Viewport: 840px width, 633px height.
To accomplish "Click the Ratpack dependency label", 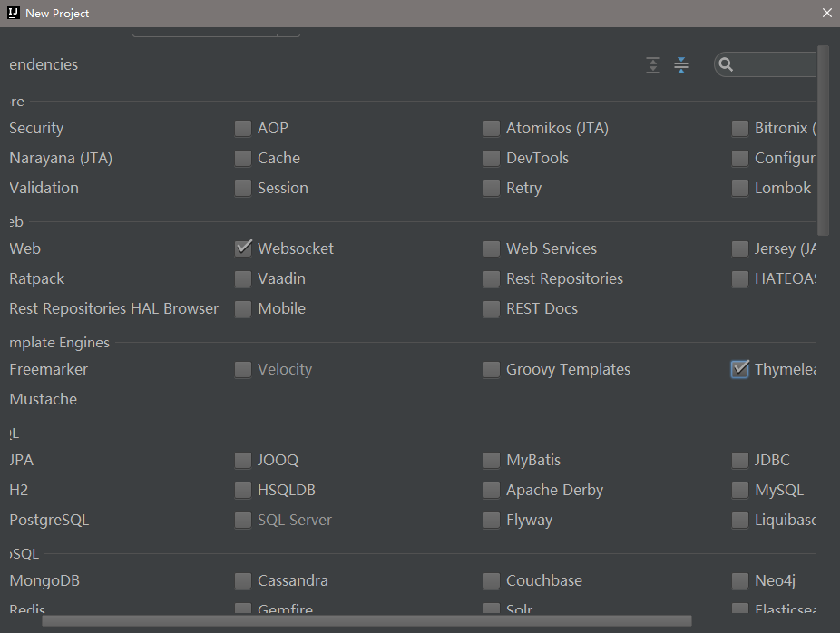I will 37,279.
